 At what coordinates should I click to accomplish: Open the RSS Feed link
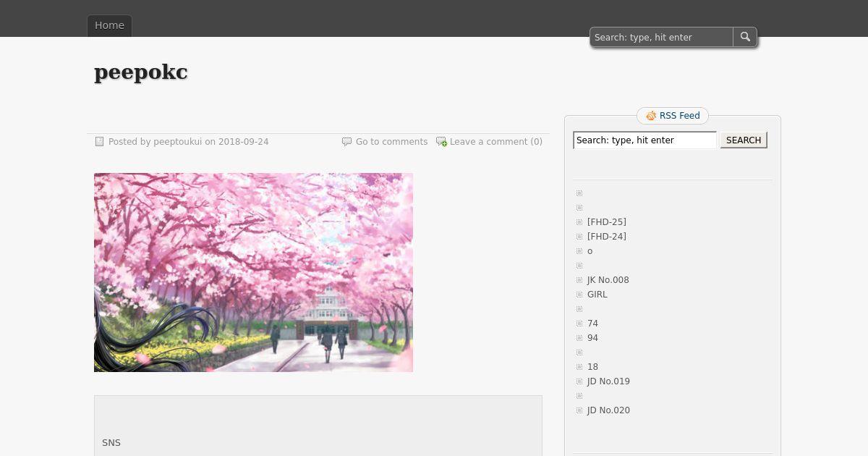680,116
